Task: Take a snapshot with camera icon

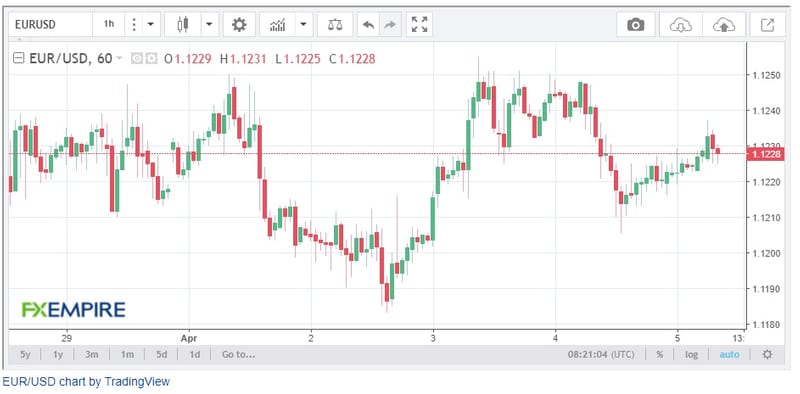Action: pos(636,24)
